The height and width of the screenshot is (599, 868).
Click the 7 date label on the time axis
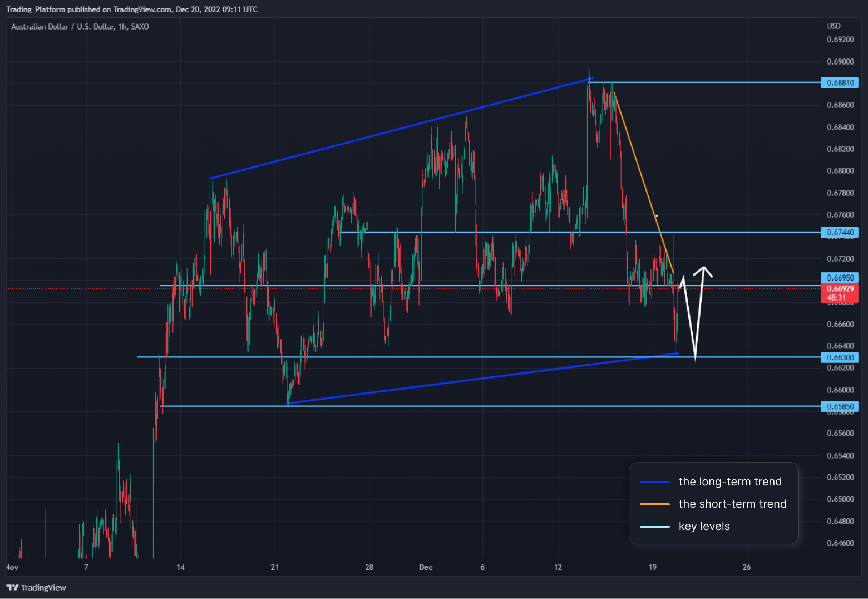click(86, 568)
